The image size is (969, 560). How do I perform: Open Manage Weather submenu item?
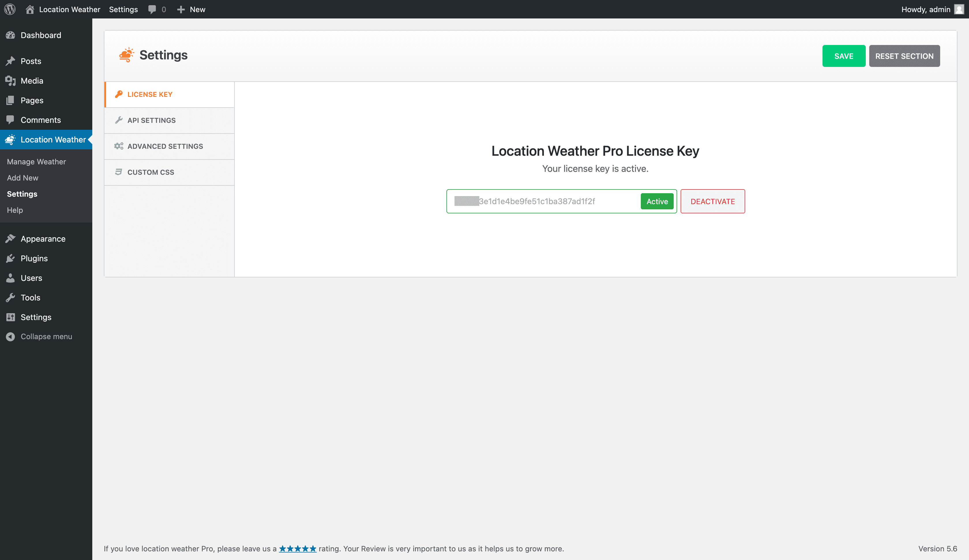click(37, 161)
